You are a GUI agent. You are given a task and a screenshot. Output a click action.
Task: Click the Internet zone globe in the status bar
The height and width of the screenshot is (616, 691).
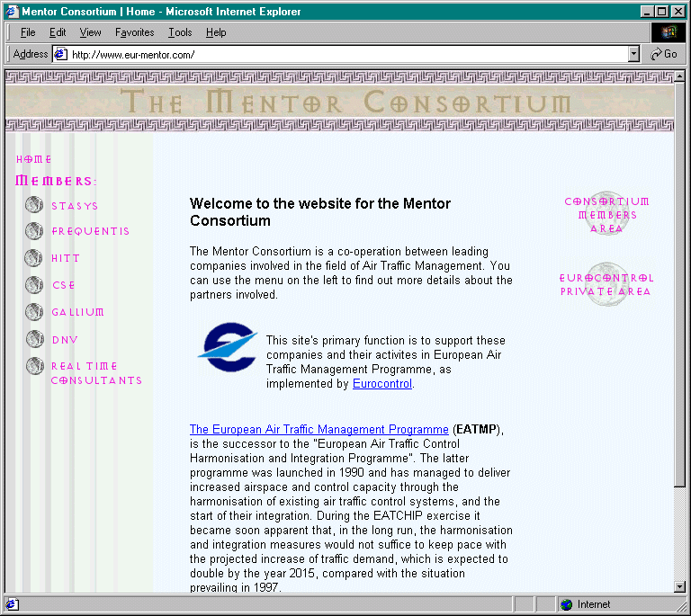566,604
